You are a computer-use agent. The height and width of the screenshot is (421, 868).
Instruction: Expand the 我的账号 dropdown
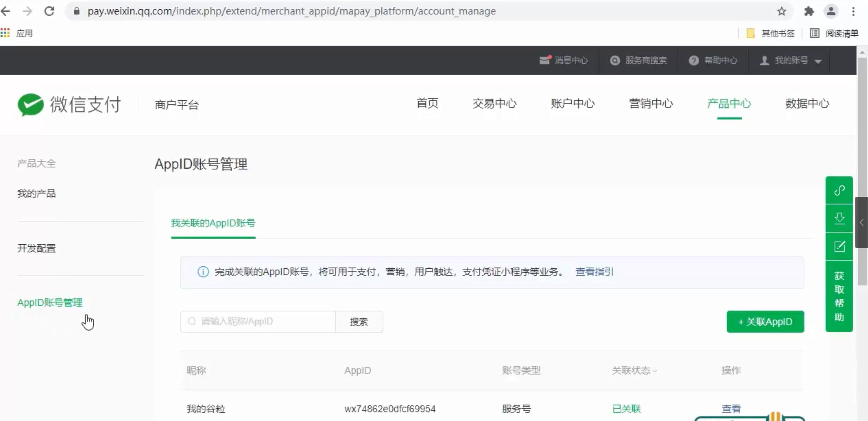pos(791,60)
